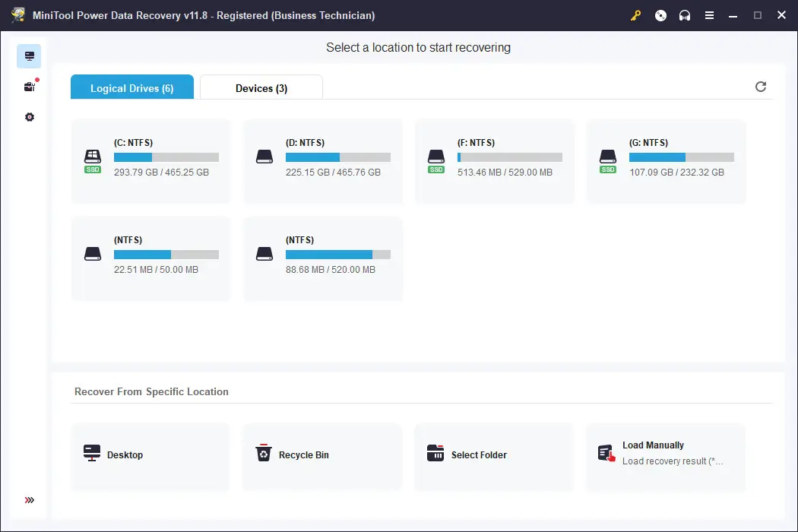Image resolution: width=798 pixels, height=532 pixels.
Task: Choose Recycle Bin recovery location
Action: [322, 457]
